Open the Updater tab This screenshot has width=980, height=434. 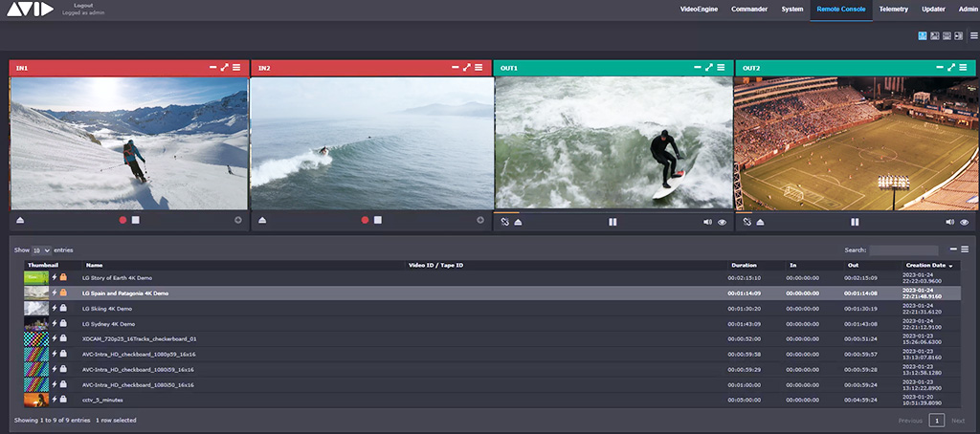(x=933, y=10)
